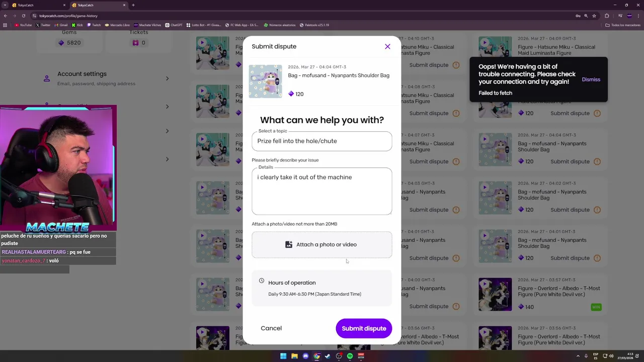Screen dimensions: 644x362
Task: Click inside the Details text area
Action: coord(322,192)
